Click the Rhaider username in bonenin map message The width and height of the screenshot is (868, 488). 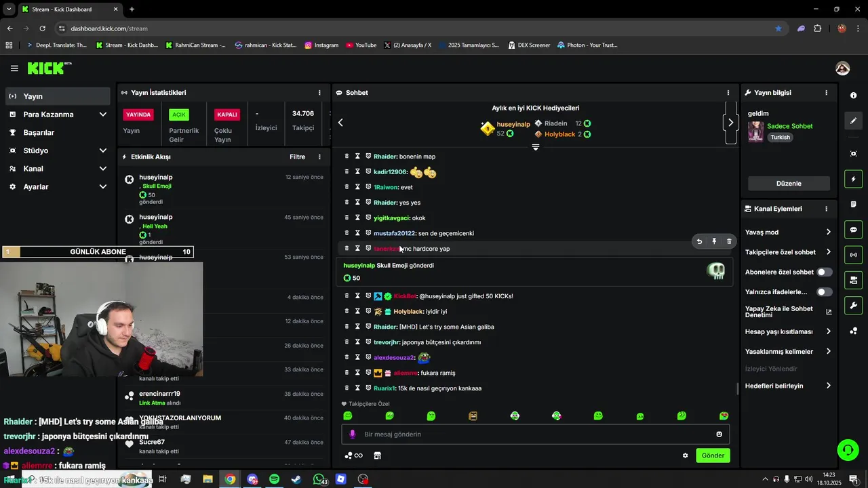click(x=385, y=157)
